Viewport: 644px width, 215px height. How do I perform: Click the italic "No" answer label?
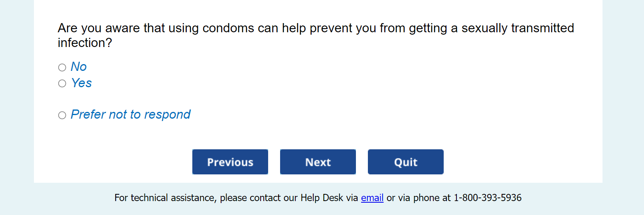[79, 66]
